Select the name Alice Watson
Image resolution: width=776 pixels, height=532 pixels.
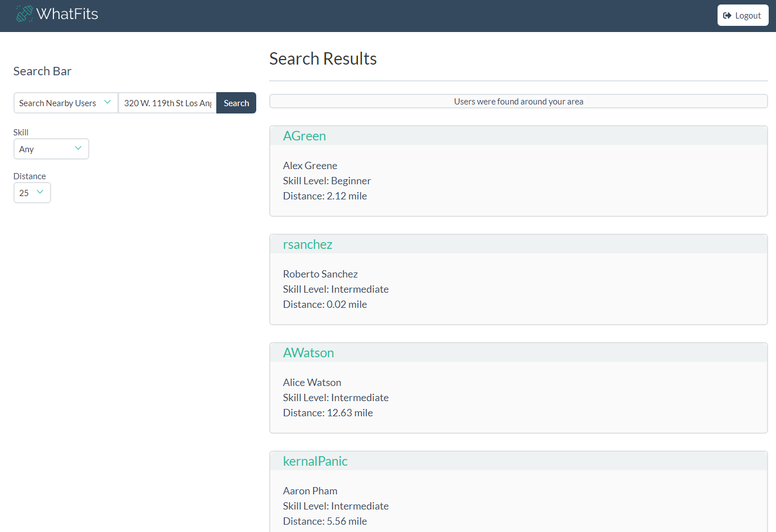312,383
